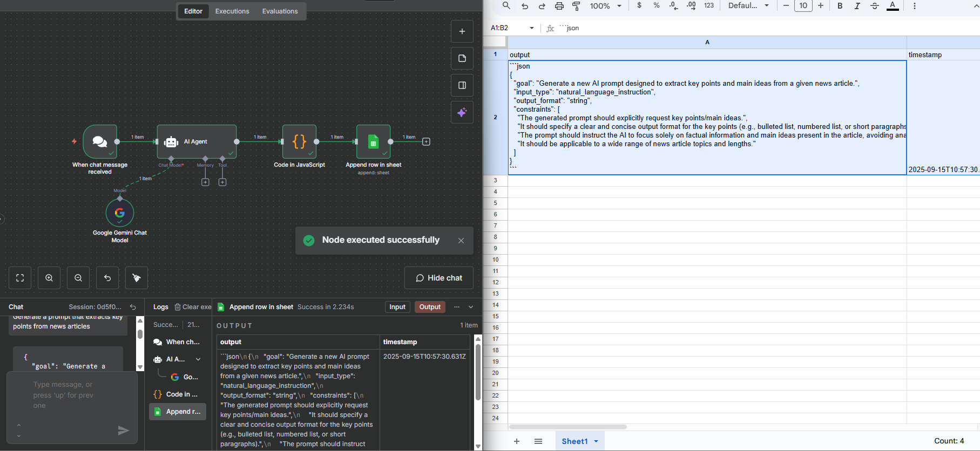
Task: Zoom in on the workflow canvas
Action: point(49,278)
